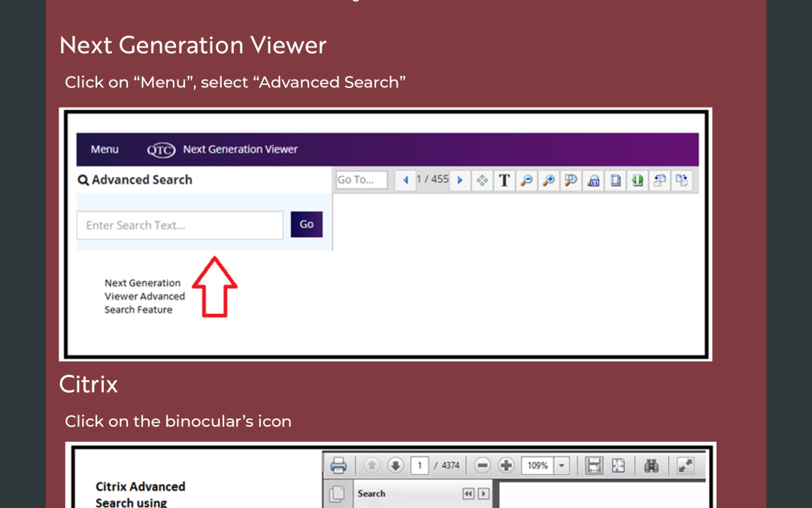Click the padlock calendar icon
The width and height of the screenshot is (812, 508).
point(593,180)
